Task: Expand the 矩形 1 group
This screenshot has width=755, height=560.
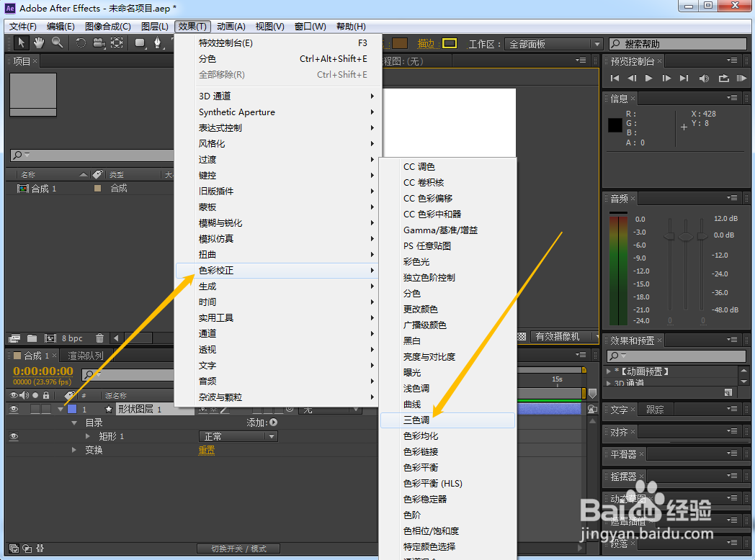Action: [88, 436]
